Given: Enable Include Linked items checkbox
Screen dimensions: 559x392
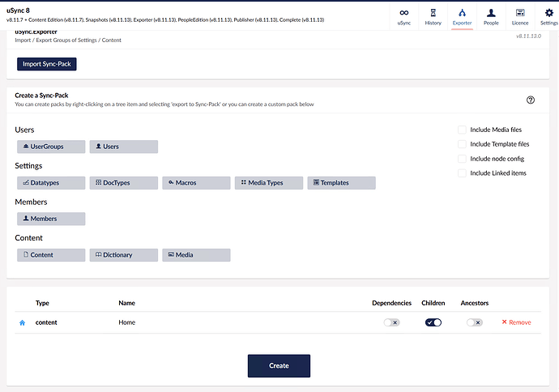Looking at the screenshot, I should point(462,173).
